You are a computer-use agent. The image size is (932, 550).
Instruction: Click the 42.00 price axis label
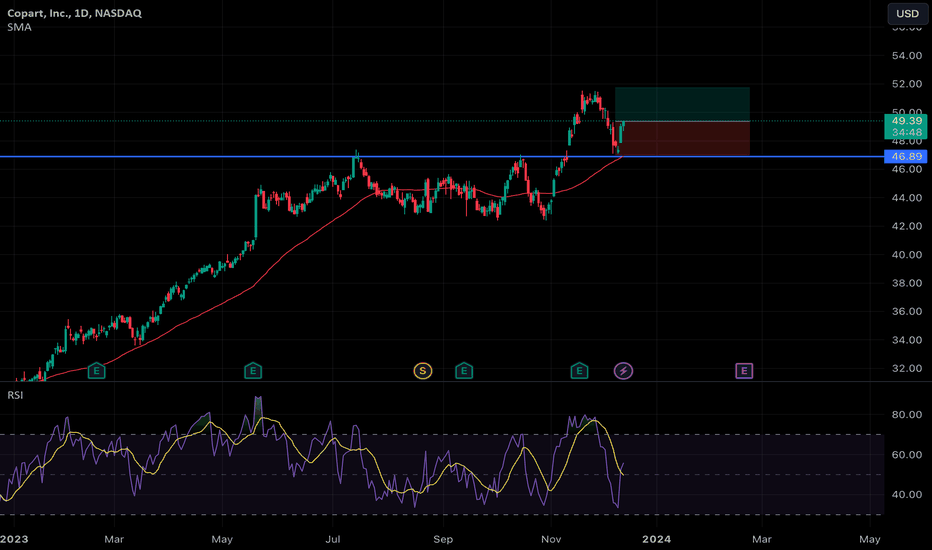[x=906, y=226]
